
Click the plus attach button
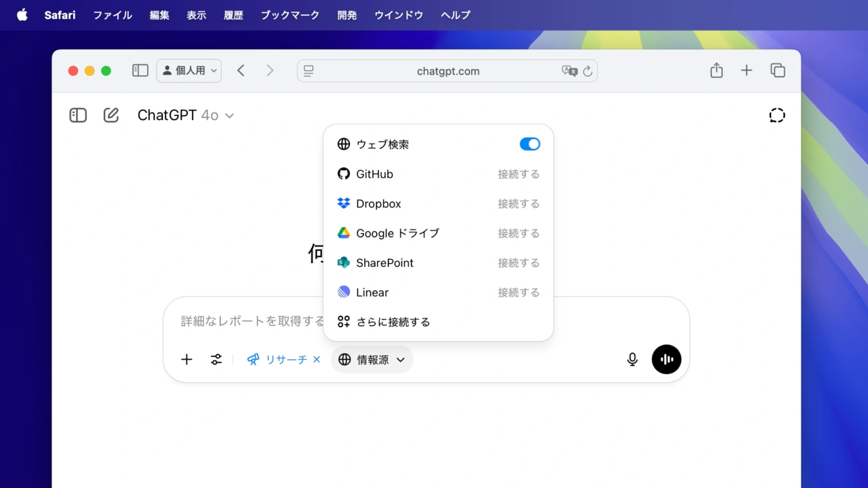186,360
